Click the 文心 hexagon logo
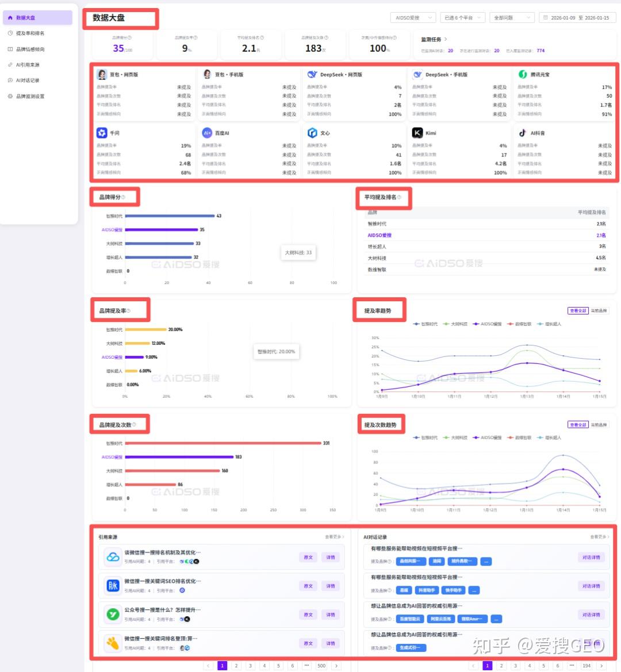The width and height of the screenshot is (621, 672). pos(312,133)
